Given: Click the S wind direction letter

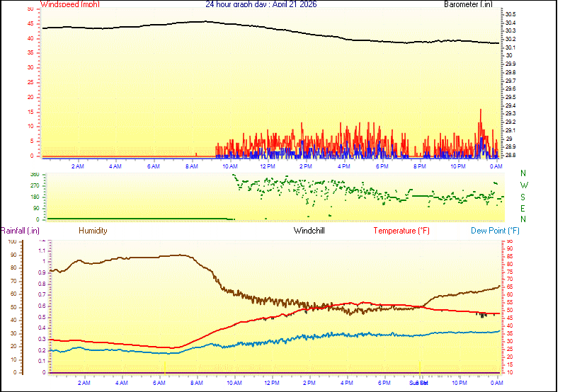Looking at the screenshot, I should pyautogui.click(x=523, y=197).
